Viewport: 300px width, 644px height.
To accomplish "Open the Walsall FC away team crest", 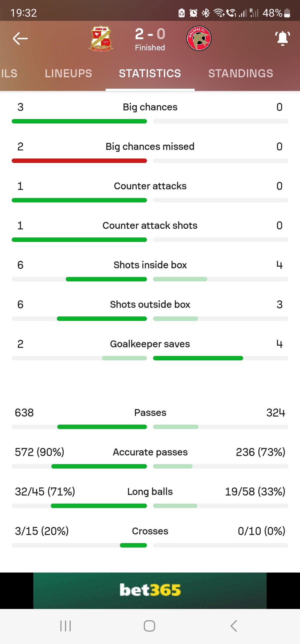I will pyautogui.click(x=199, y=38).
